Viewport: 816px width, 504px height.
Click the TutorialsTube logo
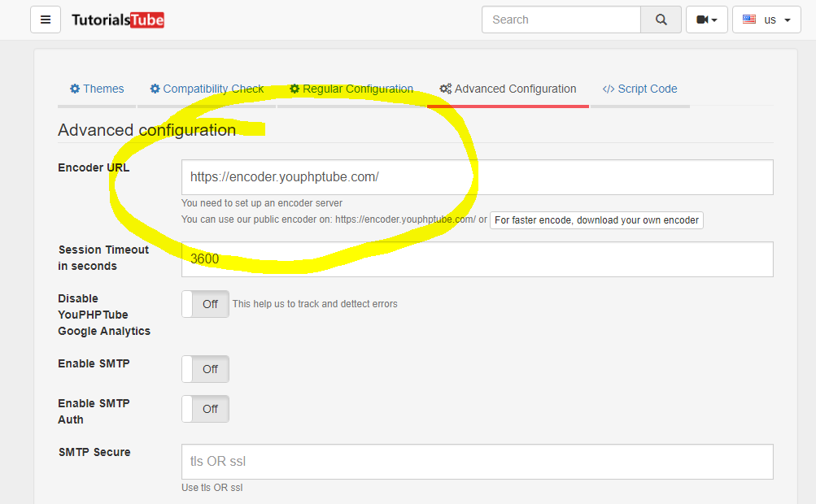(118, 20)
